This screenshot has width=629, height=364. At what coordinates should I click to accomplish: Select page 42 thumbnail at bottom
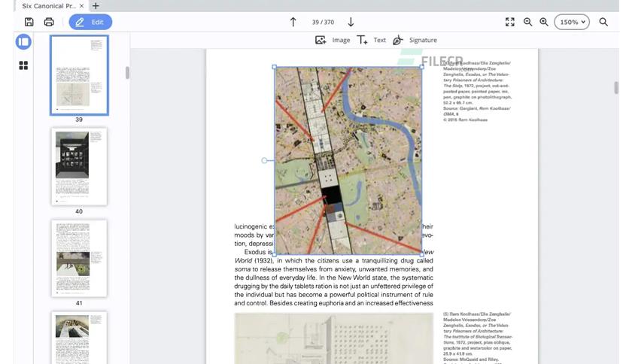[x=79, y=338]
